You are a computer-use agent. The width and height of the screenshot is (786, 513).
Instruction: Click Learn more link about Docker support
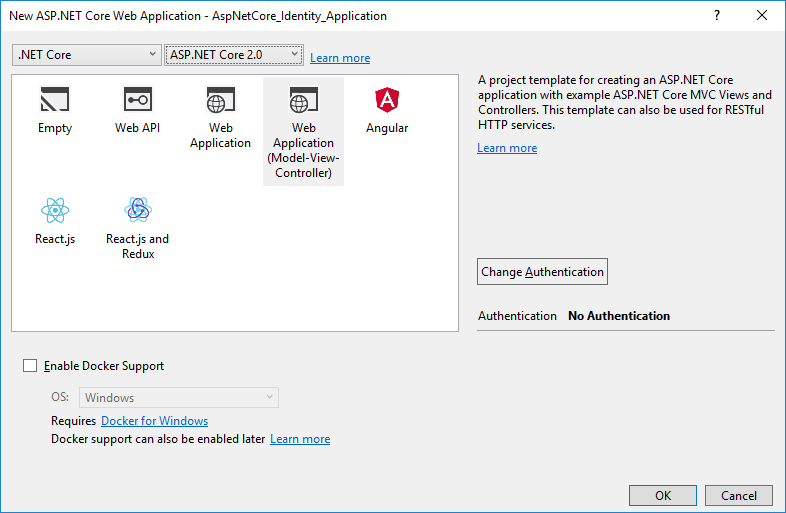300,439
